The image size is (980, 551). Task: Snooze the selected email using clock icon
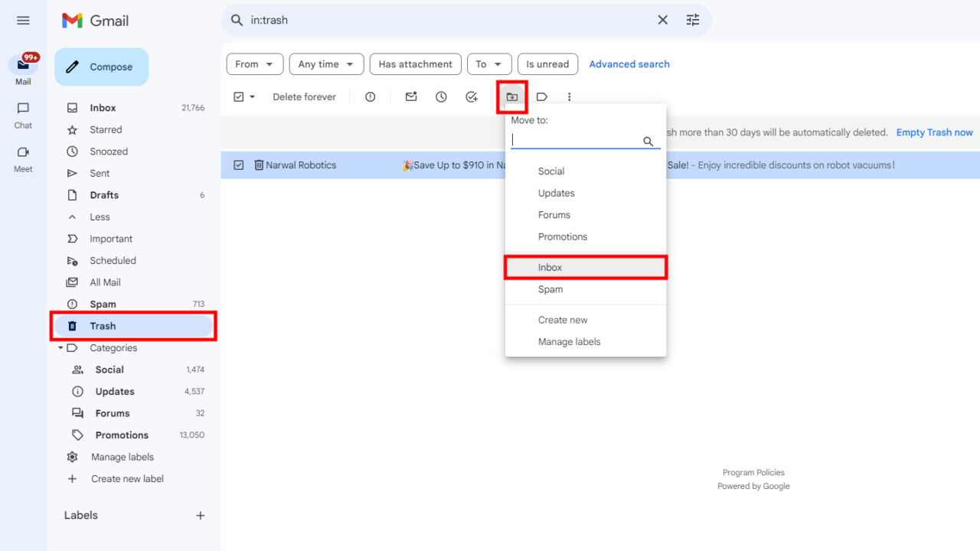441,96
